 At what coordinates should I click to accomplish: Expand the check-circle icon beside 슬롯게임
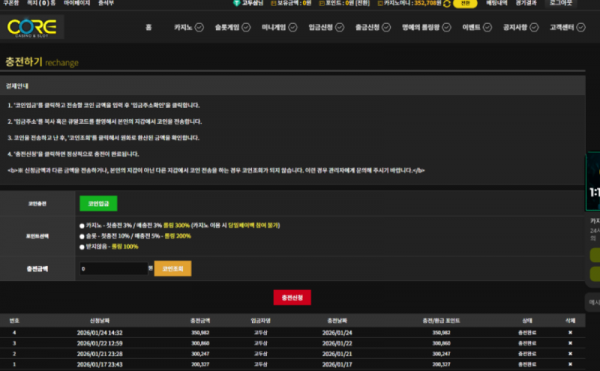click(246, 27)
